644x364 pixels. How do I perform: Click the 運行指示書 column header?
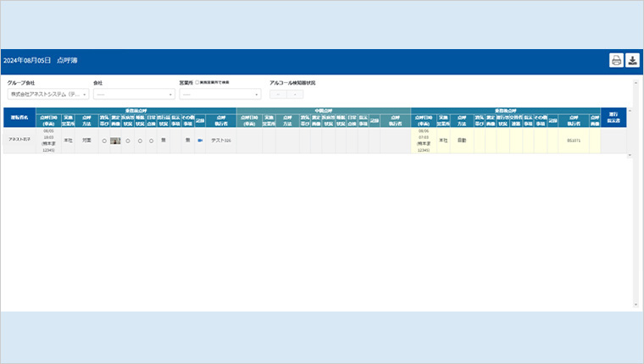(x=613, y=117)
